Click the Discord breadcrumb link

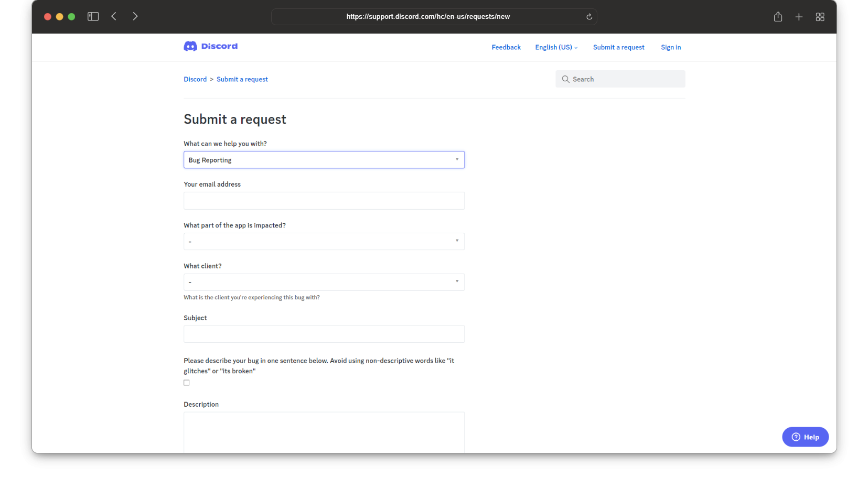click(195, 79)
